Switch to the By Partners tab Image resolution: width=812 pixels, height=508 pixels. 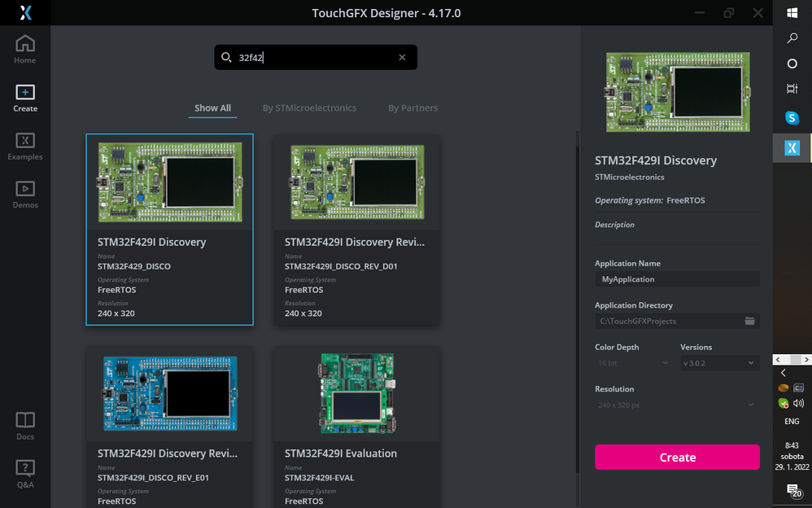(413, 107)
